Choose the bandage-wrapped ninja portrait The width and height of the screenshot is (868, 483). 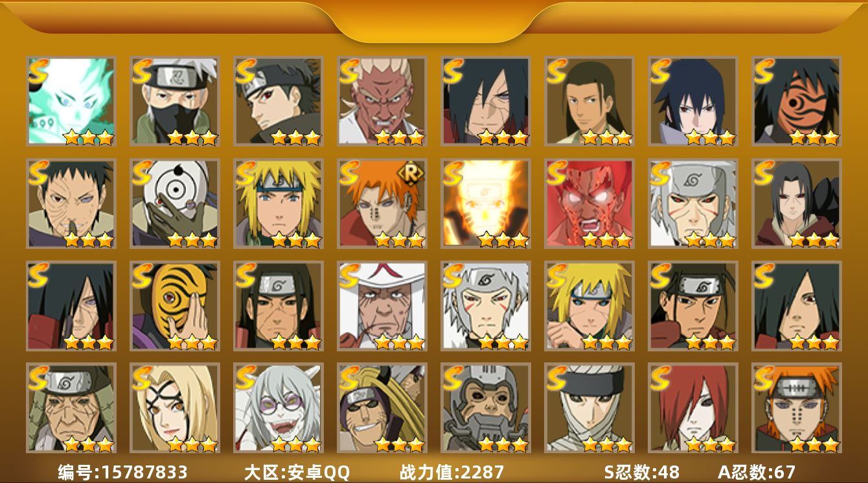589,408
